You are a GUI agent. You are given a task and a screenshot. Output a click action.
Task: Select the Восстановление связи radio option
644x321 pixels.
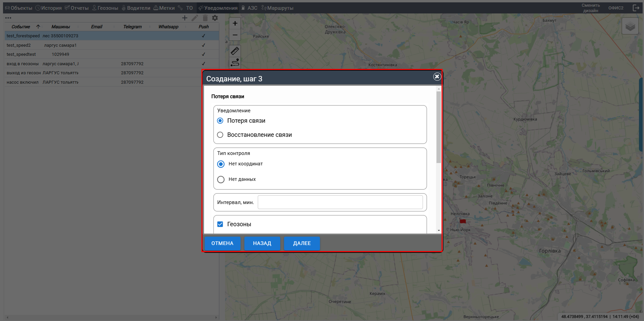220,135
